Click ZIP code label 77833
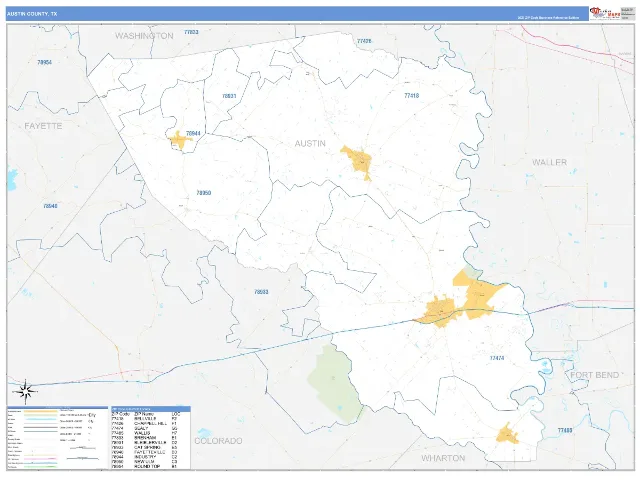This screenshot has width=640, height=480. (x=191, y=32)
